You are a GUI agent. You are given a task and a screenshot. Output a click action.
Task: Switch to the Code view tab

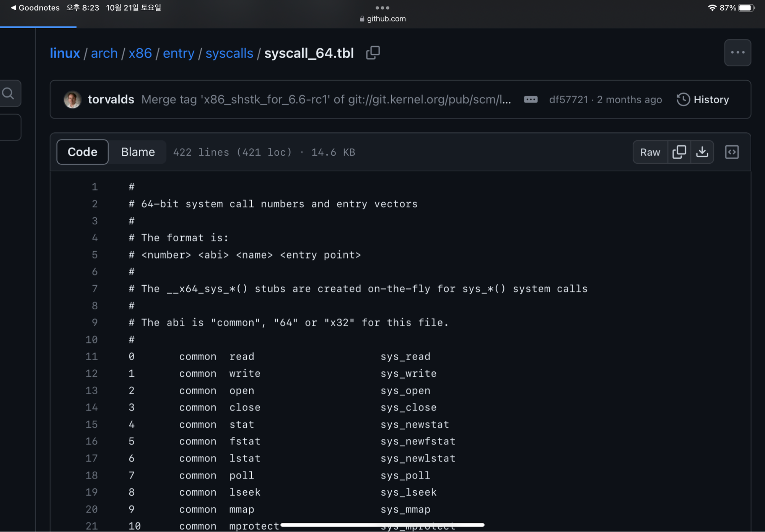82,152
